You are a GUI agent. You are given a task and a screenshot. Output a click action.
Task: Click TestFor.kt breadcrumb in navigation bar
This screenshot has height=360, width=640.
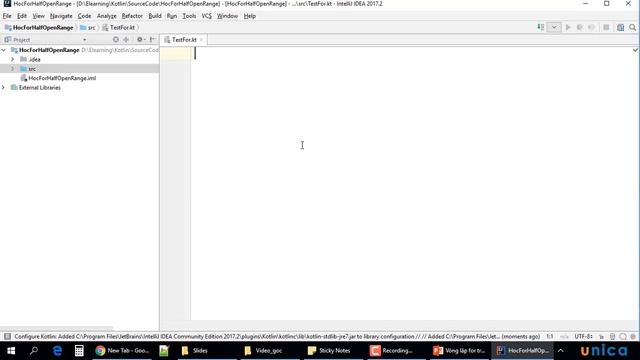119,28
